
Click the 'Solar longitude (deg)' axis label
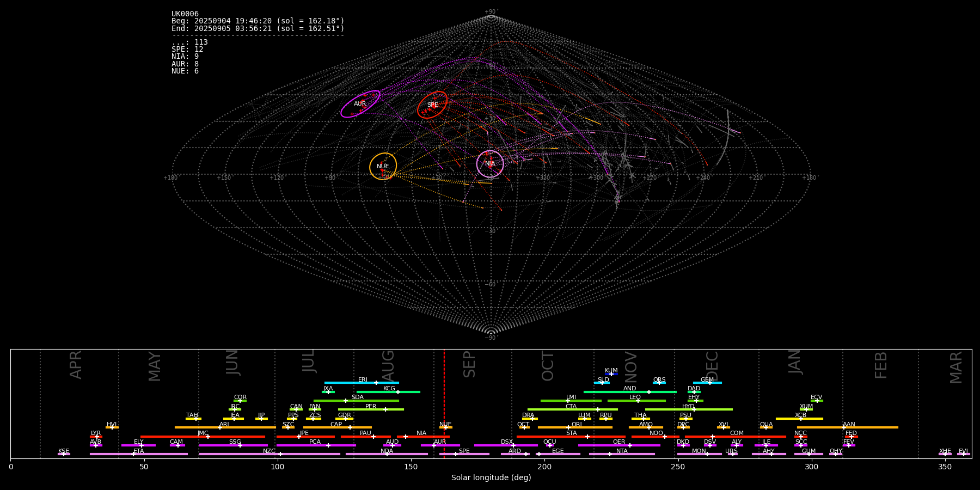tap(491, 478)
